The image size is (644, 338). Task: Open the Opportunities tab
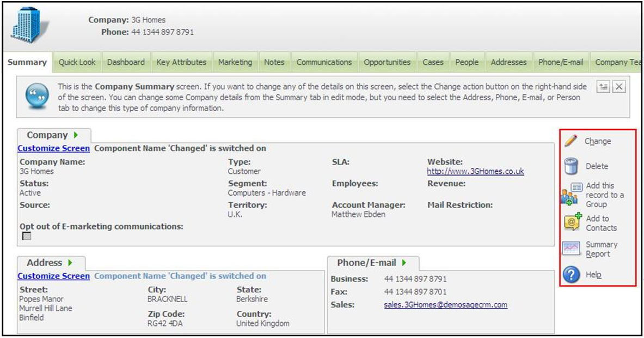387,62
